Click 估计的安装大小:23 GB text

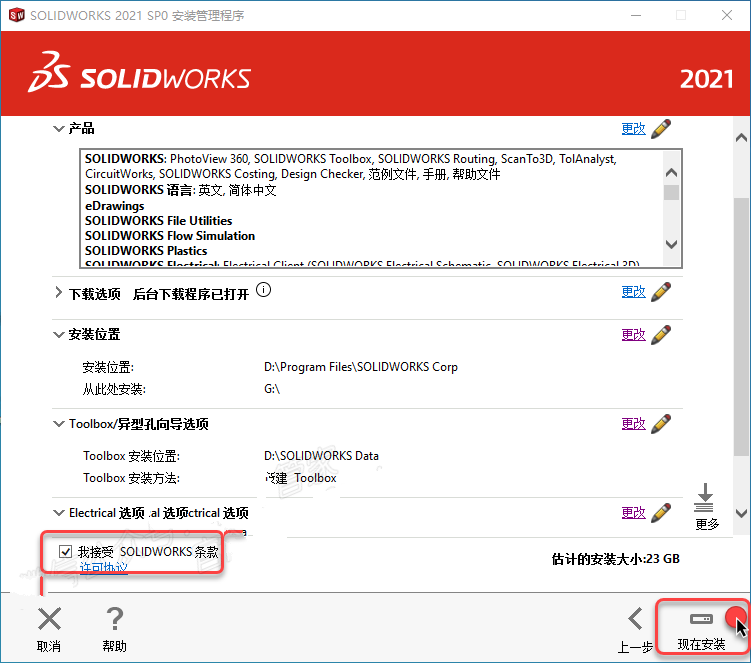615,559
